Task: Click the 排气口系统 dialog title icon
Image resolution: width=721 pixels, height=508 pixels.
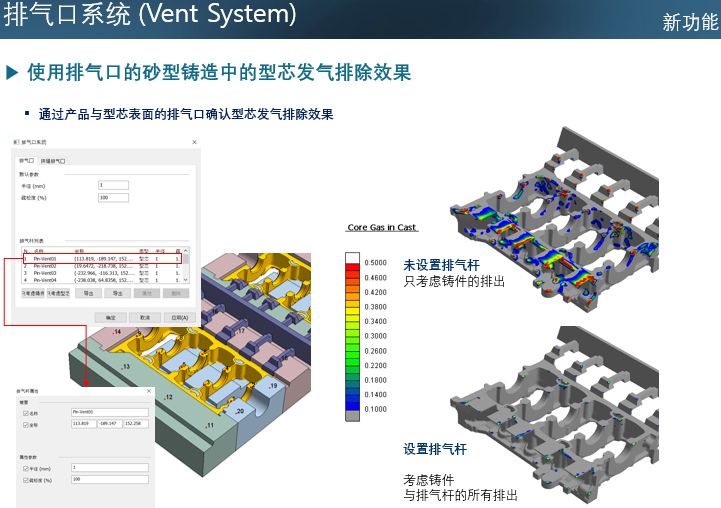Action: 17,142
